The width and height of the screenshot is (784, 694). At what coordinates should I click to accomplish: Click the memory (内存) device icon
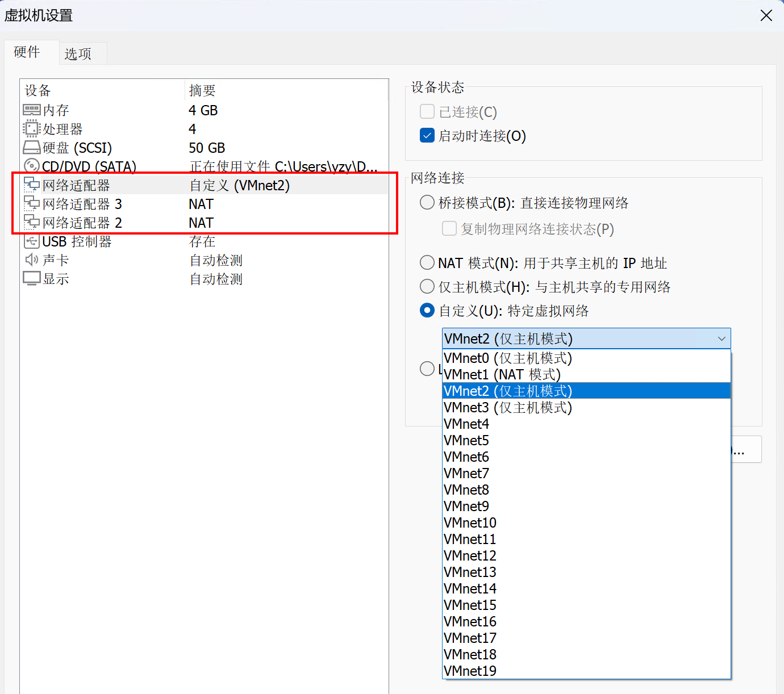[x=31, y=110]
